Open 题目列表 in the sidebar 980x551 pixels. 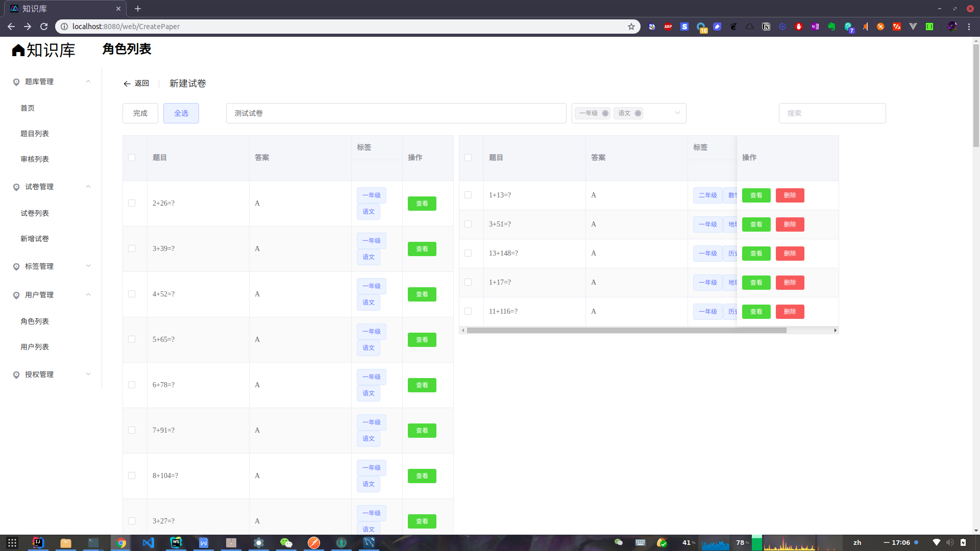coord(35,134)
